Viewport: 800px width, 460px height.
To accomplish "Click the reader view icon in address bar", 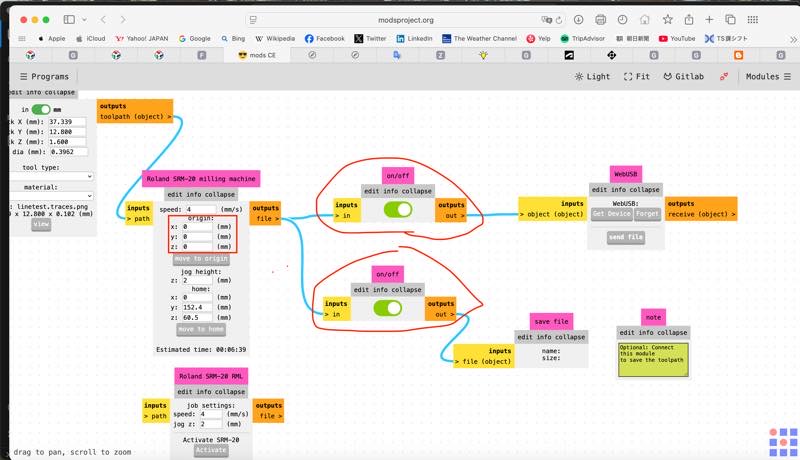I will point(253,20).
